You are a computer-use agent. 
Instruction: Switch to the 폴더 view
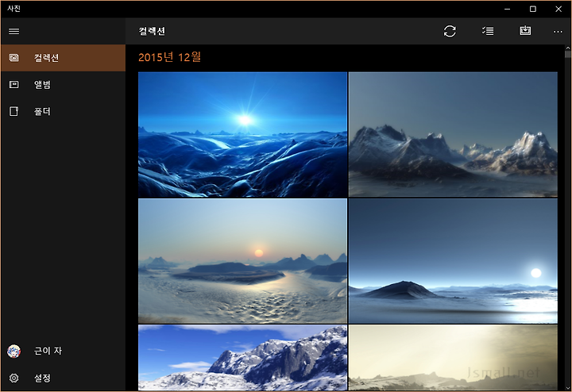coord(63,111)
